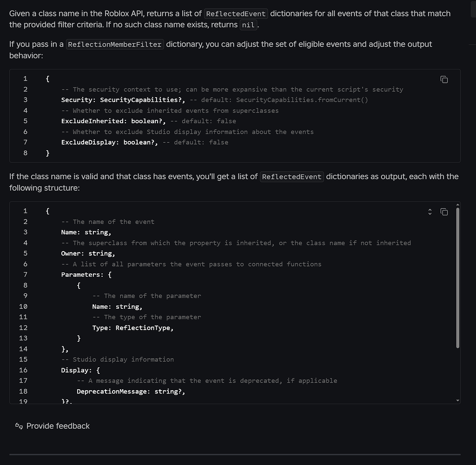Expand the ReflectedEvent code block height

[x=430, y=212]
